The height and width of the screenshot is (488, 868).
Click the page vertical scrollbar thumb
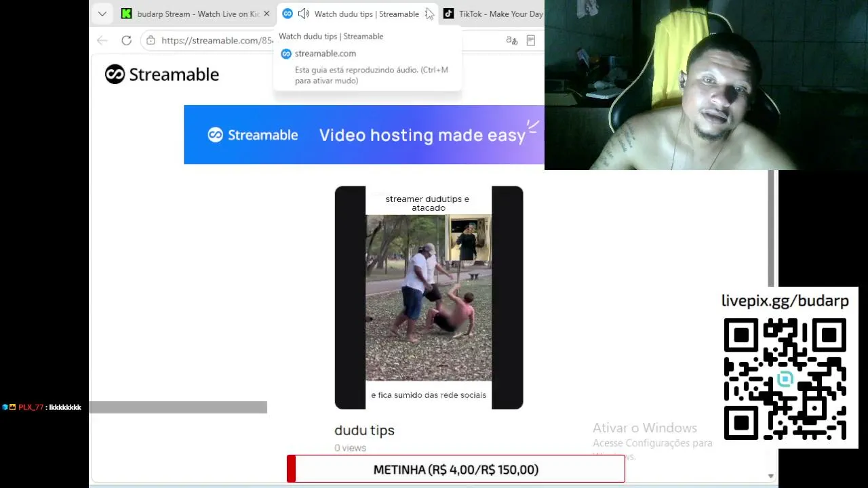click(771, 229)
